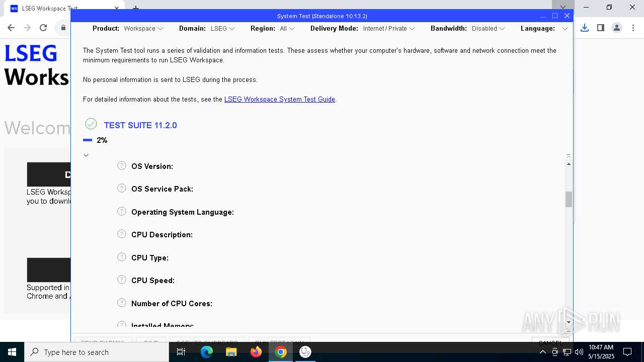Screen dimensions: 644x362
Task: Click scrollbar down arrow in results list
Action: [569, 322]
